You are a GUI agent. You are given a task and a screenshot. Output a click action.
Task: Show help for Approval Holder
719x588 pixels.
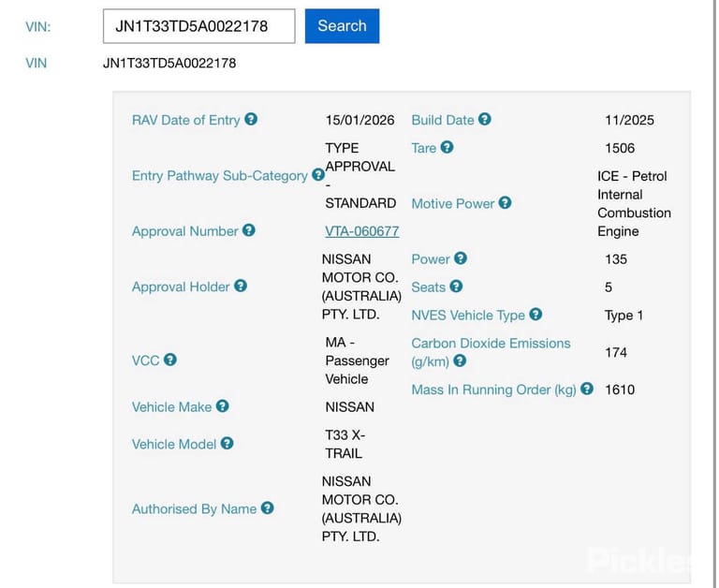tap(241, 286)
